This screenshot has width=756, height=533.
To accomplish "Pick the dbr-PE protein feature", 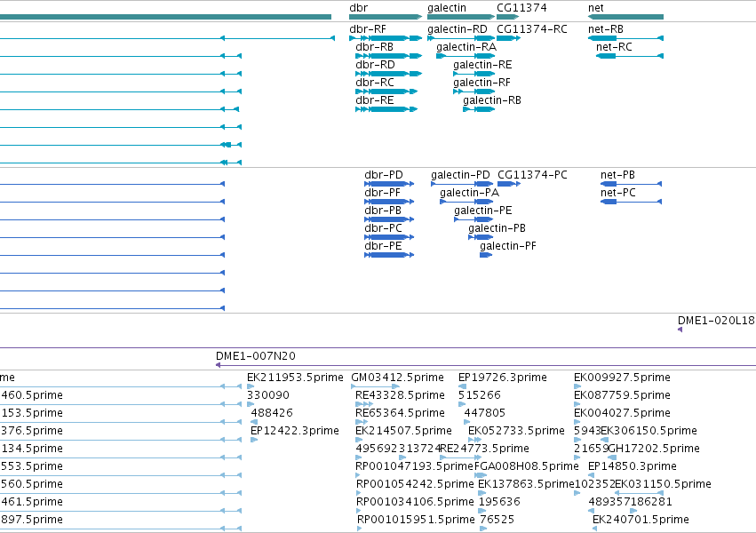I will pyautogui.click(x=389, y=255).
